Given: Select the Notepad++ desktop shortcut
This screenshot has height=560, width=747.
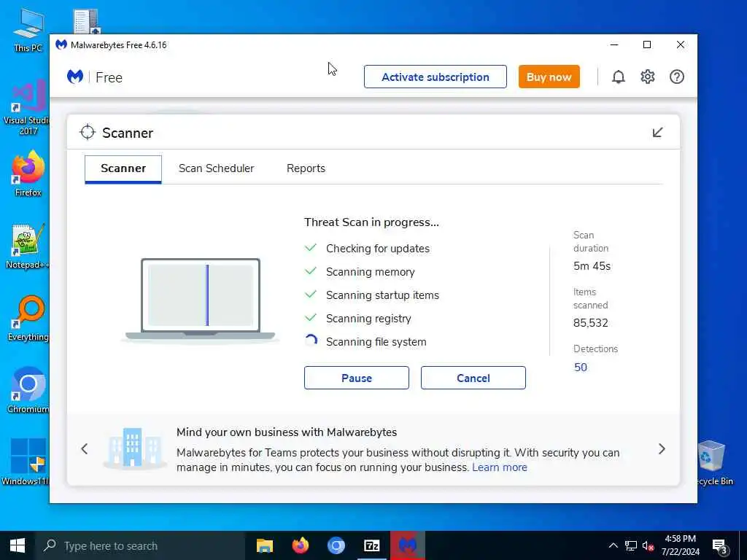Looking at the screenshot, I should click(27, 246).
